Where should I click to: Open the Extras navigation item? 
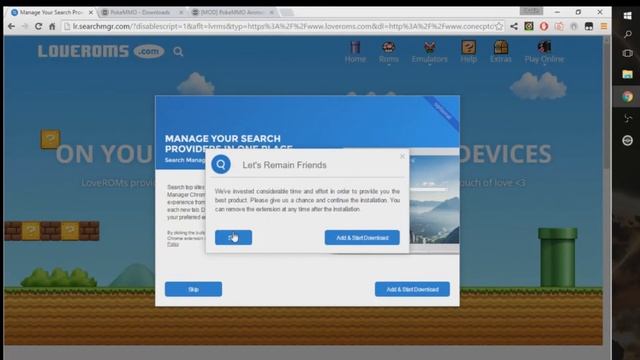coord(501,52)
